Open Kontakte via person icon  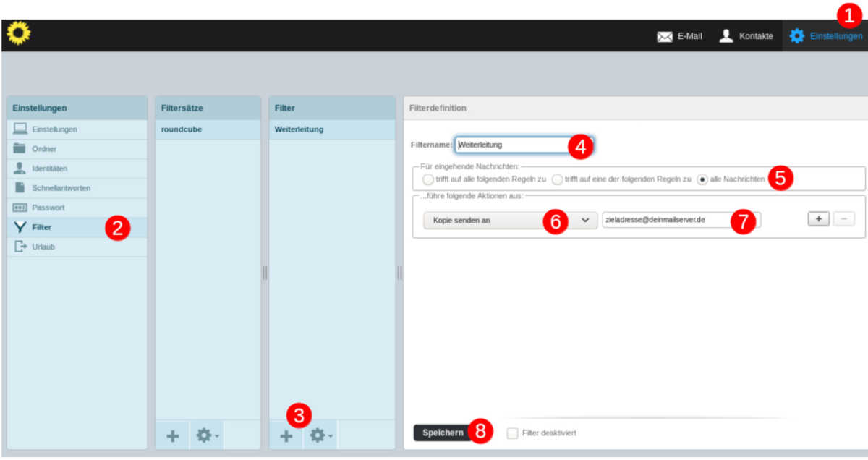tap(726, 35)
